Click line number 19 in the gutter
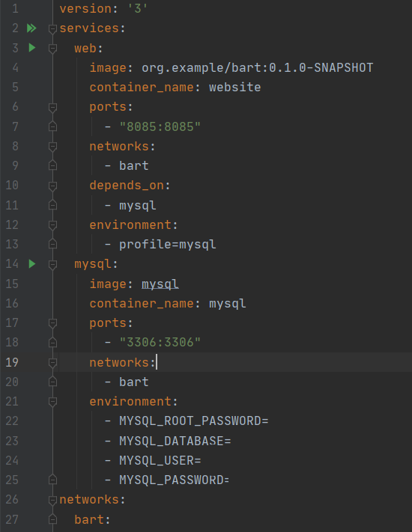Viewport: 412px width, 532px height. point(12,362)
